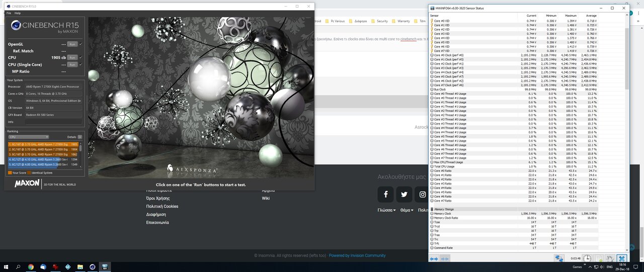Open the Γλώσσα language dropdown
644x272 pixels.
point(387,210)
